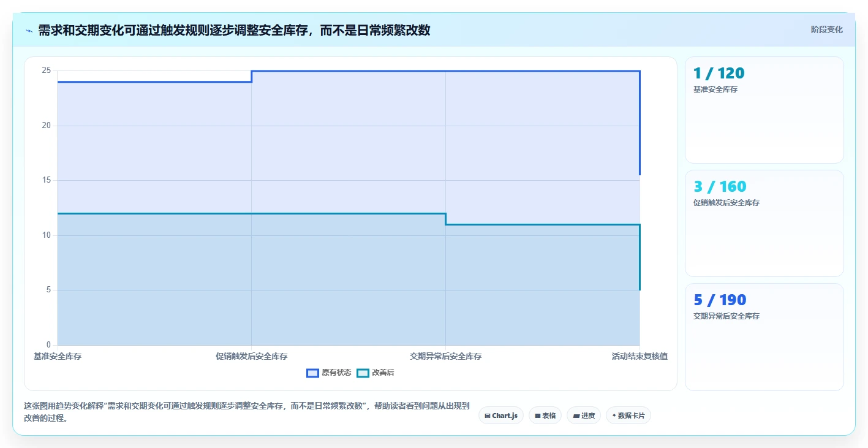868x448 pixels.
Task: Click the 阶段变化 label in header
Action: (x=827, y=29)
